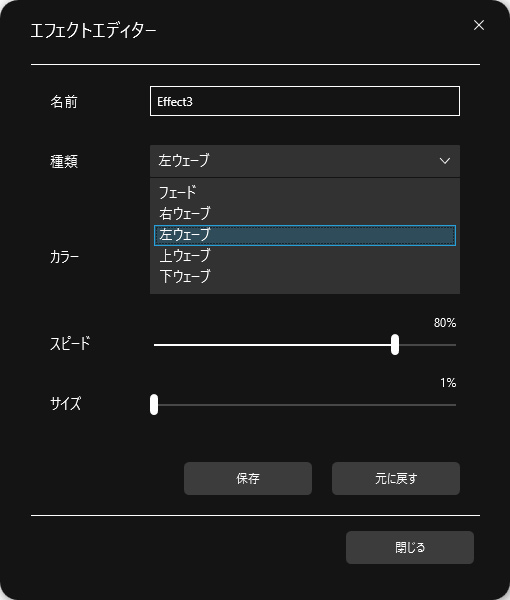The image size is (510, 600).
Task: Click the スピード slider thumb
Action: tap(395, 345)
